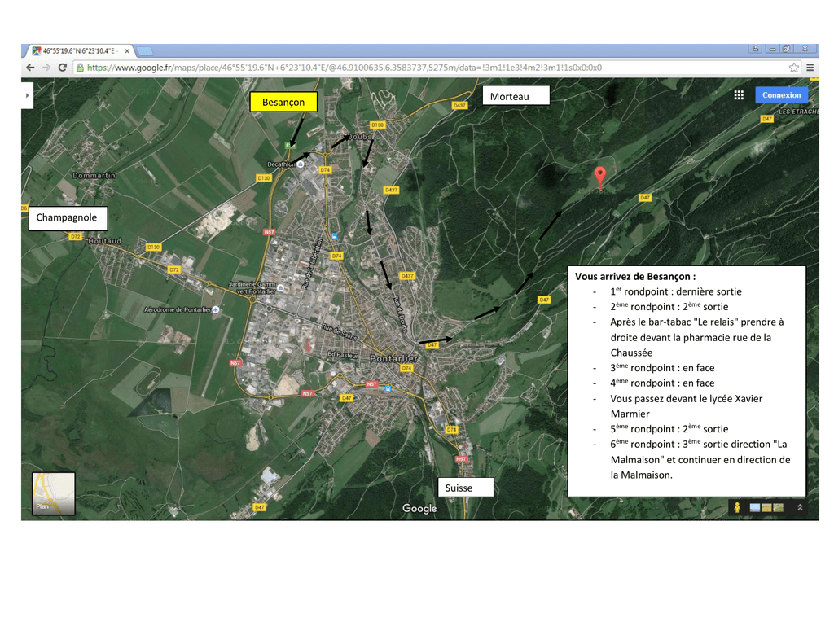Image resolution: width=834 pixels, height=644 pixels.
Task: Click the Aérodrome de Pontarlier text label
Action: [x=178, y=309]
